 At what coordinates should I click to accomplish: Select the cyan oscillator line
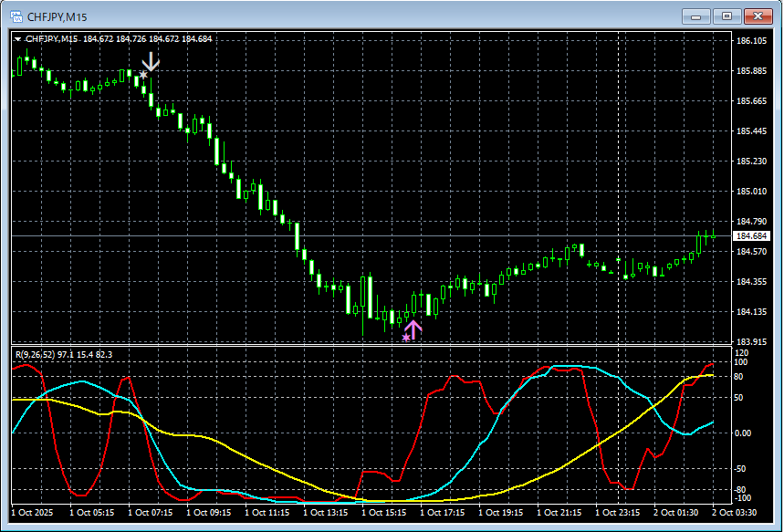coord(475,454)
